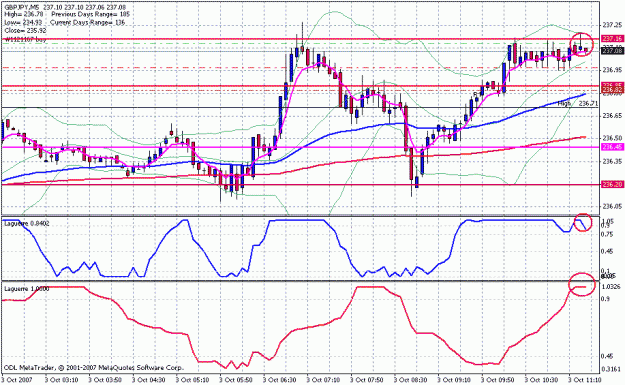Click the '3 Oct 03:10' time label

click(61, 380)
